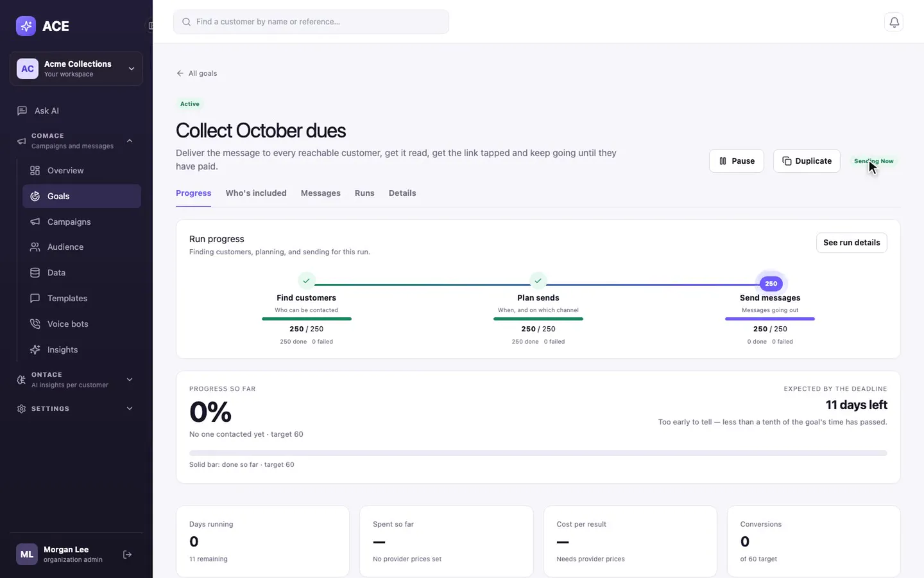Open the Messages tab
Screen dimensions: 924x578
point(320,193)
